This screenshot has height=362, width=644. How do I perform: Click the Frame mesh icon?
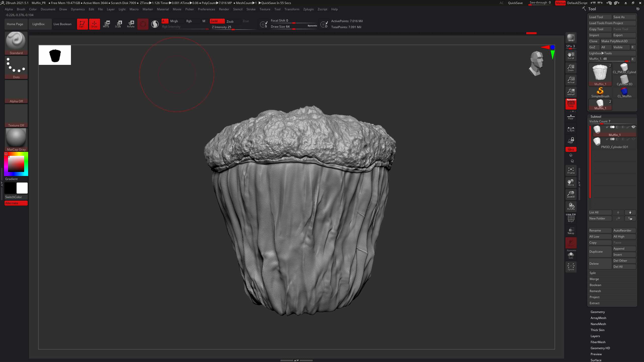tap(571, 170)
